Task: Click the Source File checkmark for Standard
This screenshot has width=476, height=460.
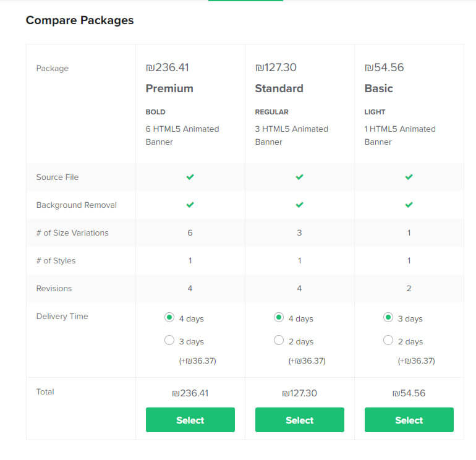Action: [x=300, y=177]
